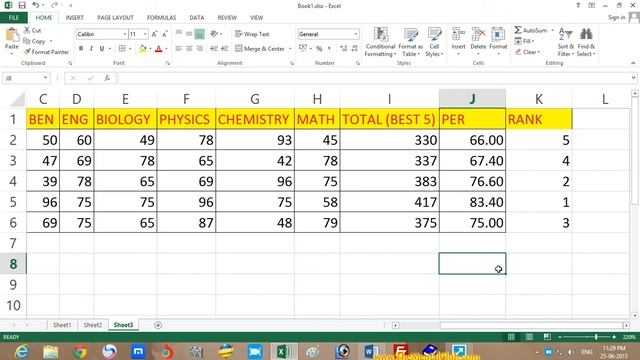Click the Cut scissors icon
This screenshot has width=640, height=360.
27,30
